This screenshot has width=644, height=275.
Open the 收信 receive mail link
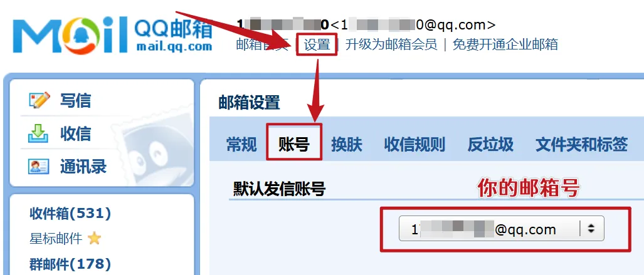coord(76,134)
